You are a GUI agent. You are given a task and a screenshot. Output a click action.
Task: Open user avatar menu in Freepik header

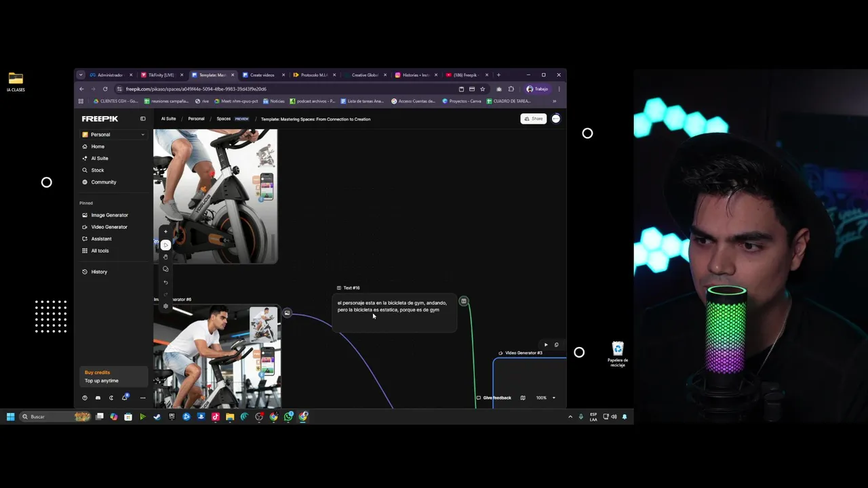click(x=556, y=119)
